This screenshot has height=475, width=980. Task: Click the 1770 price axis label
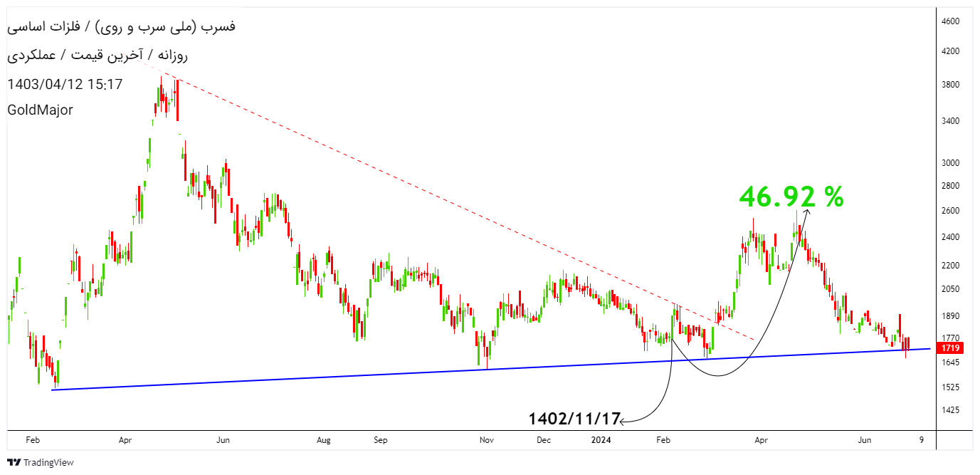click(951, 338)
